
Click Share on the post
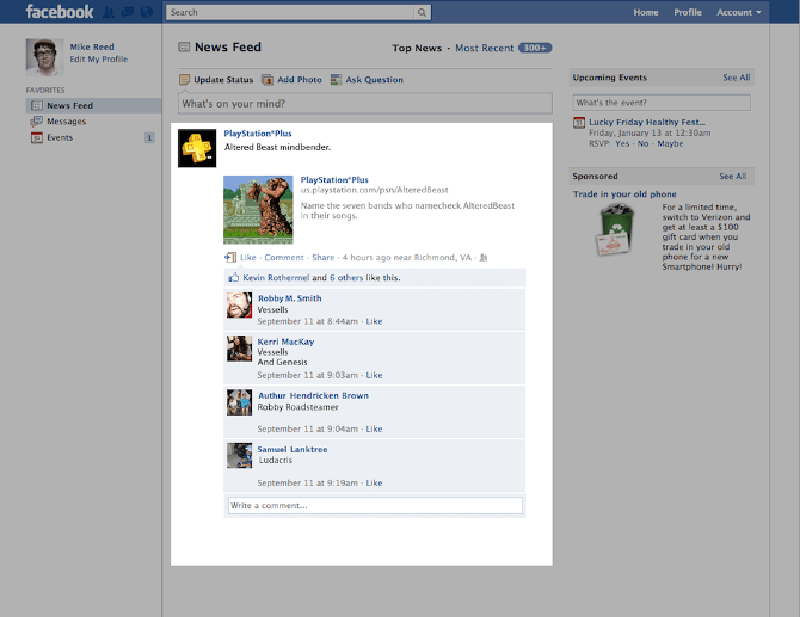pos(323,257)
